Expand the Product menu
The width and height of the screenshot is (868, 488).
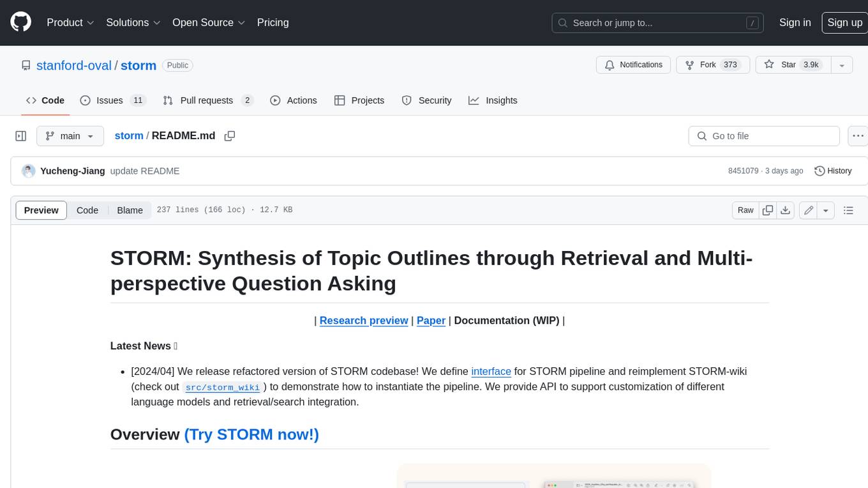tap(70, 22)
